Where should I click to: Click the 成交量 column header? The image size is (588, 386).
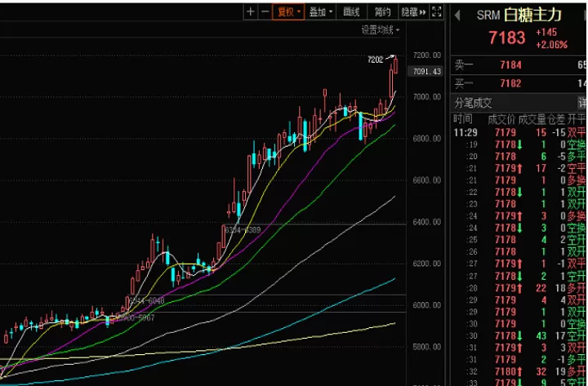(532, 119)
